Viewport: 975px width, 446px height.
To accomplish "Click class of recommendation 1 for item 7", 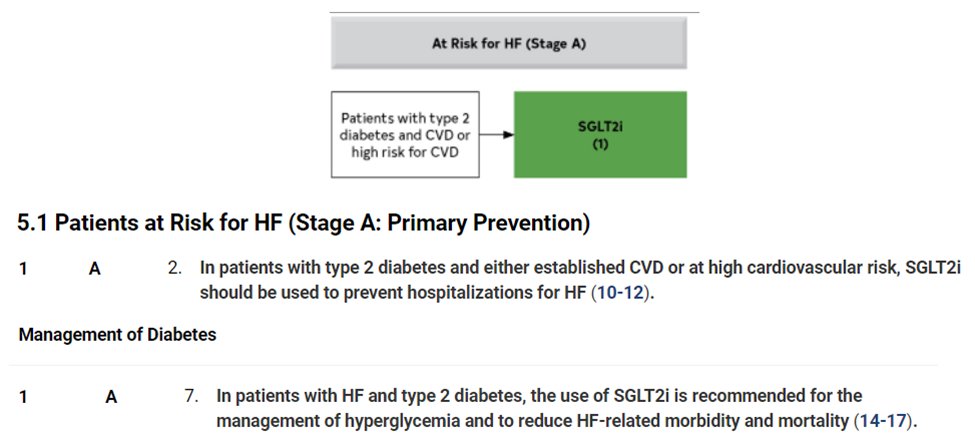I will tap(23, 397).
